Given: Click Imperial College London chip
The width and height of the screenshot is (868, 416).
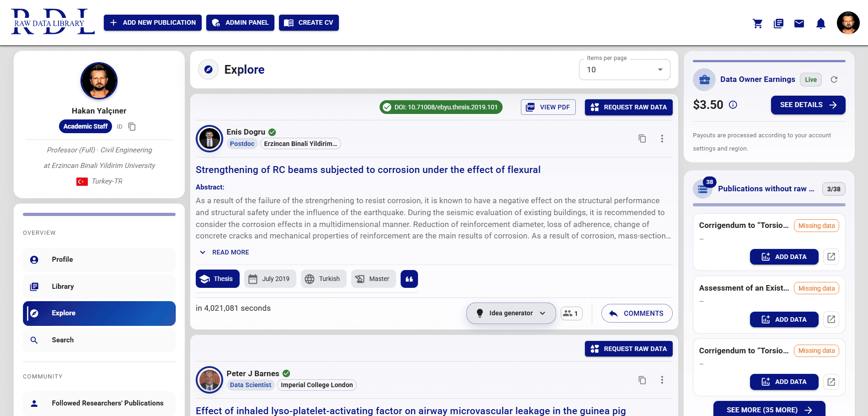Looking at the screenshot, I should pyautogui.click(x=317, y=385).
